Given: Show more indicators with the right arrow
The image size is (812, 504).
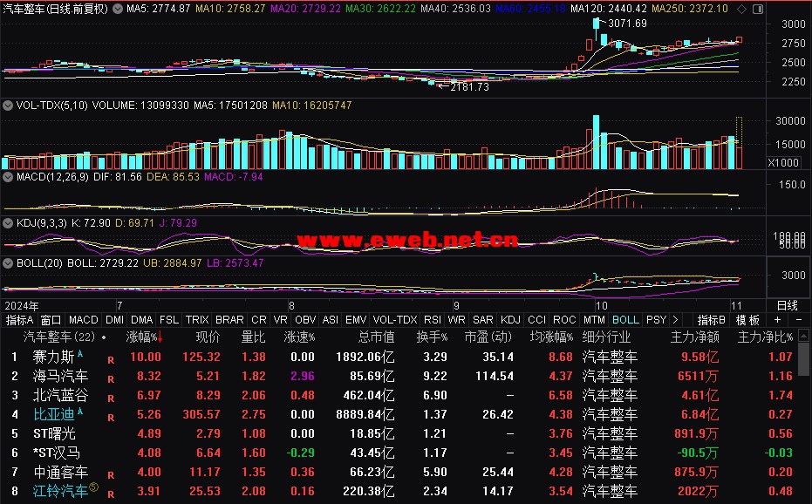Looking at the screenshot, I should pos(675,320).
